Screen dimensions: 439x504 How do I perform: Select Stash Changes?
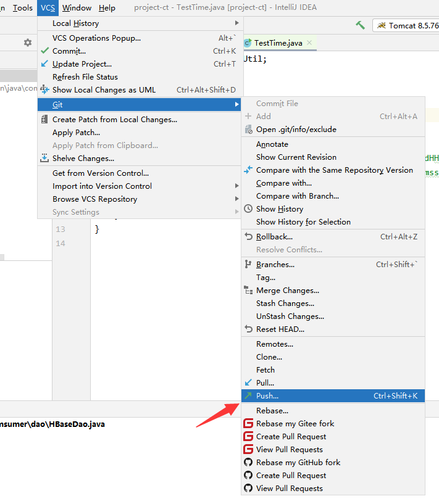[x=333, y=303]
